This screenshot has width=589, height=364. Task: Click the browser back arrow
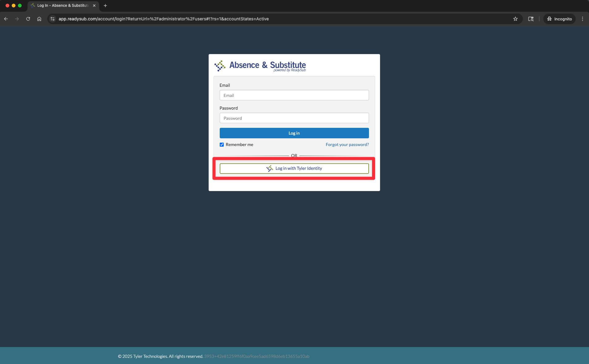point(6,19)
